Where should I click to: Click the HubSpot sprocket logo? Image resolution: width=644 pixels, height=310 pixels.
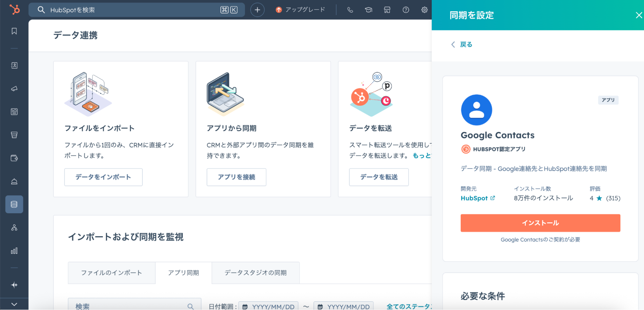pos(14,10)
